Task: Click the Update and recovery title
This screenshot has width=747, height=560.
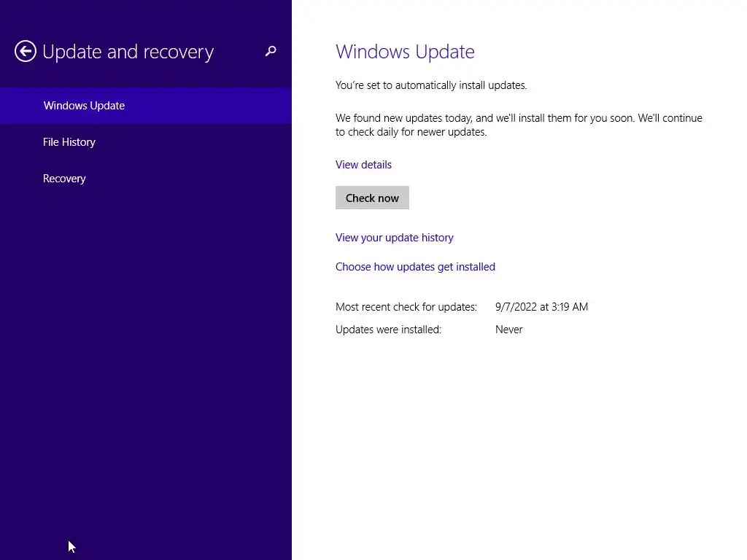Action: coord(128,52)
